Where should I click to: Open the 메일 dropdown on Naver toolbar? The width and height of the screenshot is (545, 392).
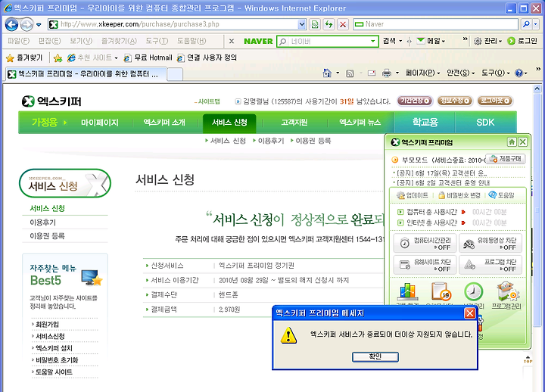pos(431,41)
